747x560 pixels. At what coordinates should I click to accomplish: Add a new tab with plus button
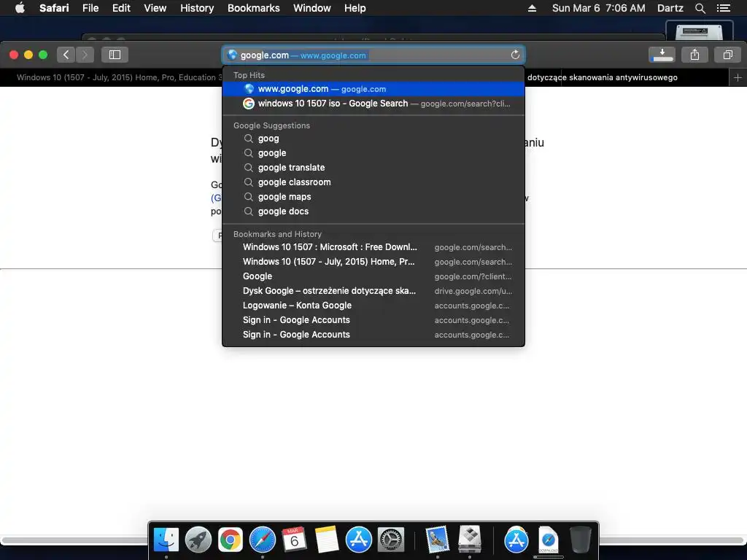pos(738,77)
